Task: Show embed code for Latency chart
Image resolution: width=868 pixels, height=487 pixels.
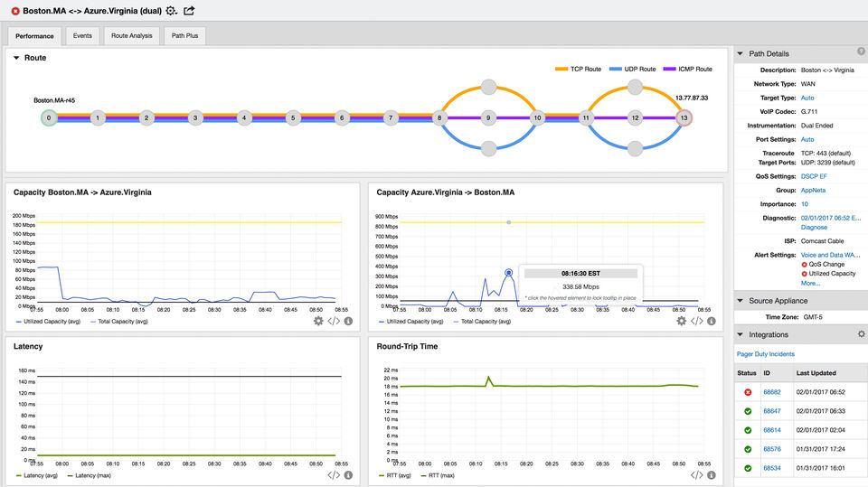Action: point(334,475)
